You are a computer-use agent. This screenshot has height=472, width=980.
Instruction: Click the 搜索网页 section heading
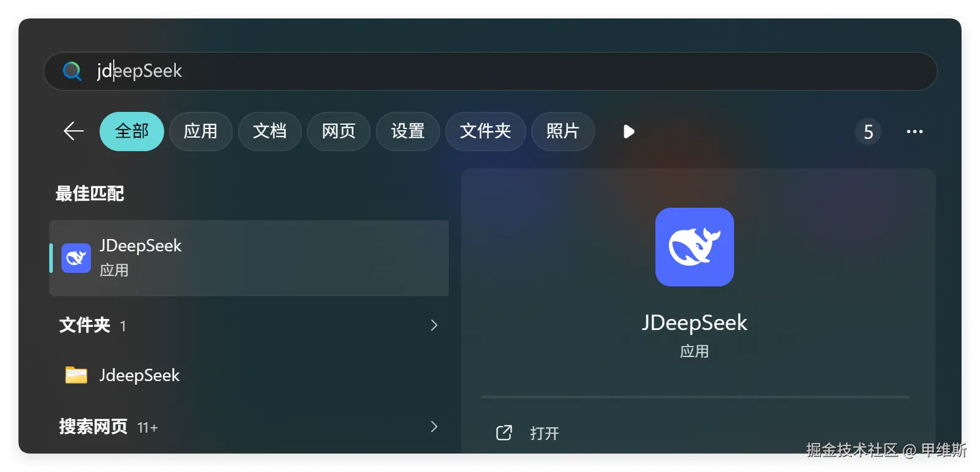pyautogui.click(x=93, y=427)
